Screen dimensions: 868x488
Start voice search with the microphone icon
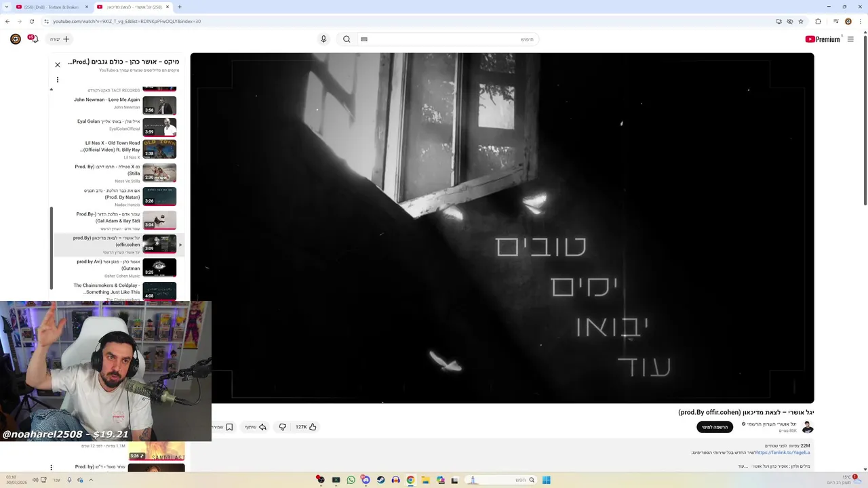[323, 39]
